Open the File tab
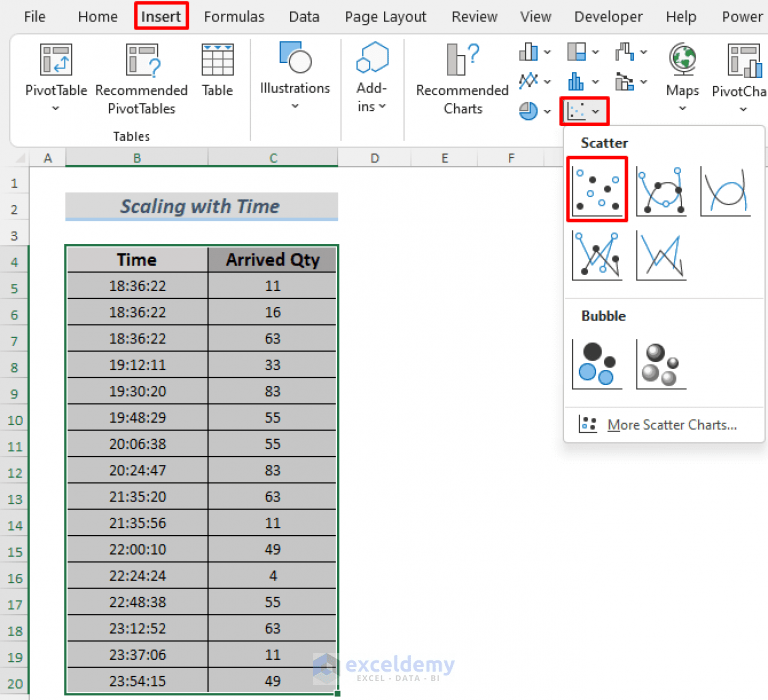 coord(35,17)
